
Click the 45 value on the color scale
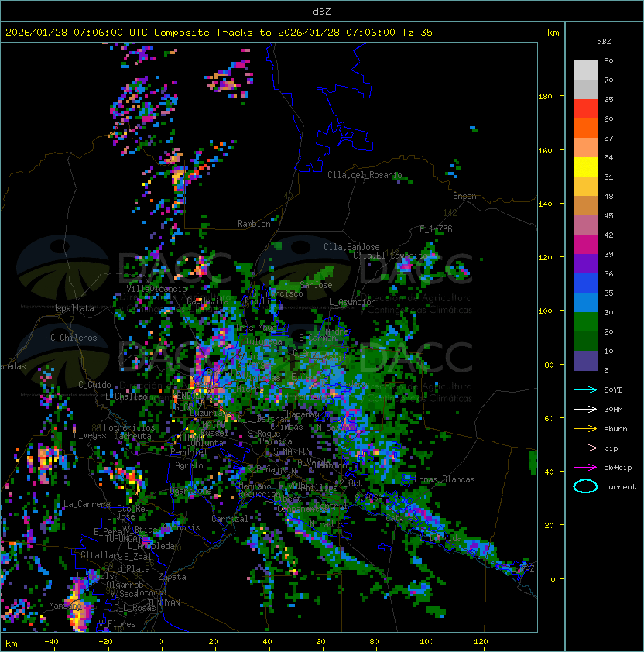[x=608, y=215]
